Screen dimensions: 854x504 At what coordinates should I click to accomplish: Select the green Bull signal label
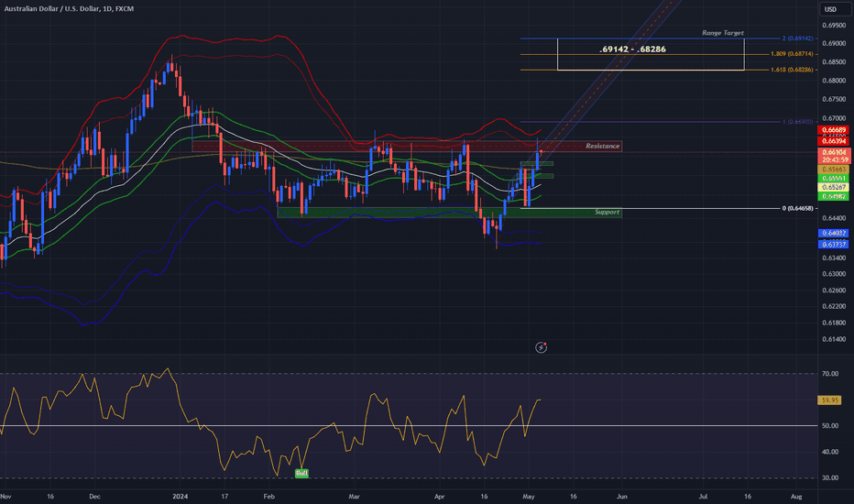[x=301, y=474]
